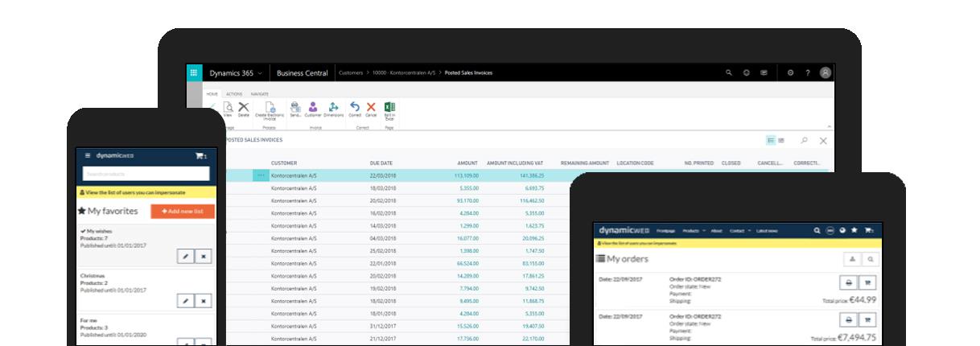Open the row menu dots on highlighted invoice
Image resolution: width=980 pixels, height=346 pixels.
(261, 175)
